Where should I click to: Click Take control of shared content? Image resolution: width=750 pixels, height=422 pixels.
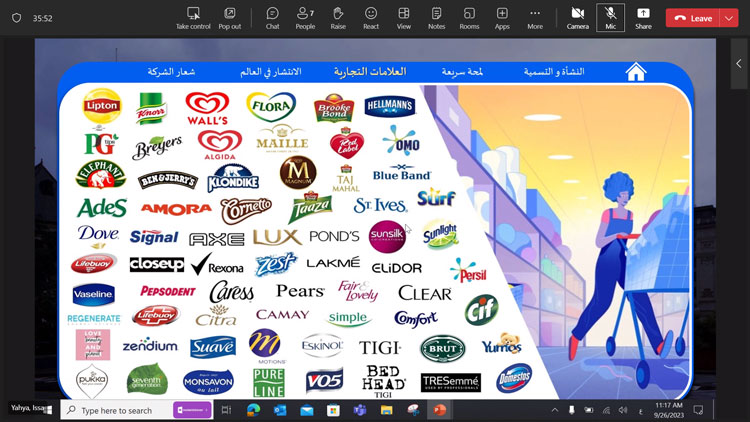point(193,17)
